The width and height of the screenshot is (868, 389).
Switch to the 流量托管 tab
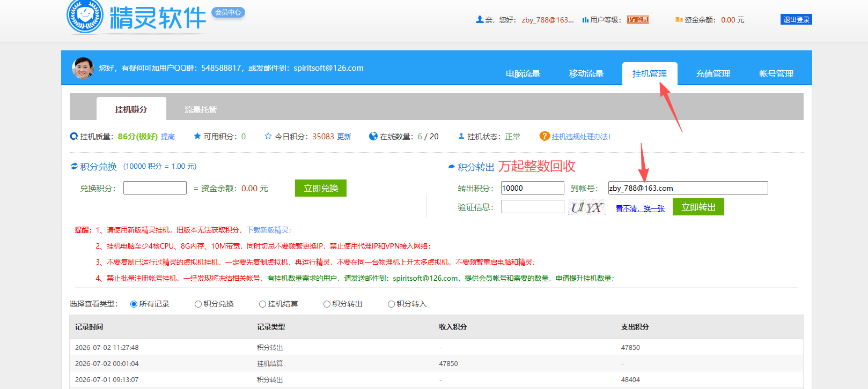(201, 109)
